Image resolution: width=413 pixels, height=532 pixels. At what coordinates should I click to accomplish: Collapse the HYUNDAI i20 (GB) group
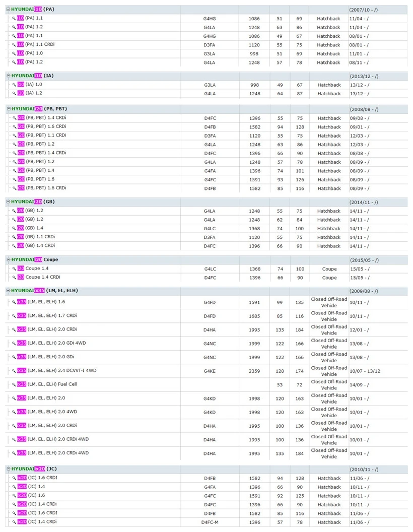pos(8,202)
